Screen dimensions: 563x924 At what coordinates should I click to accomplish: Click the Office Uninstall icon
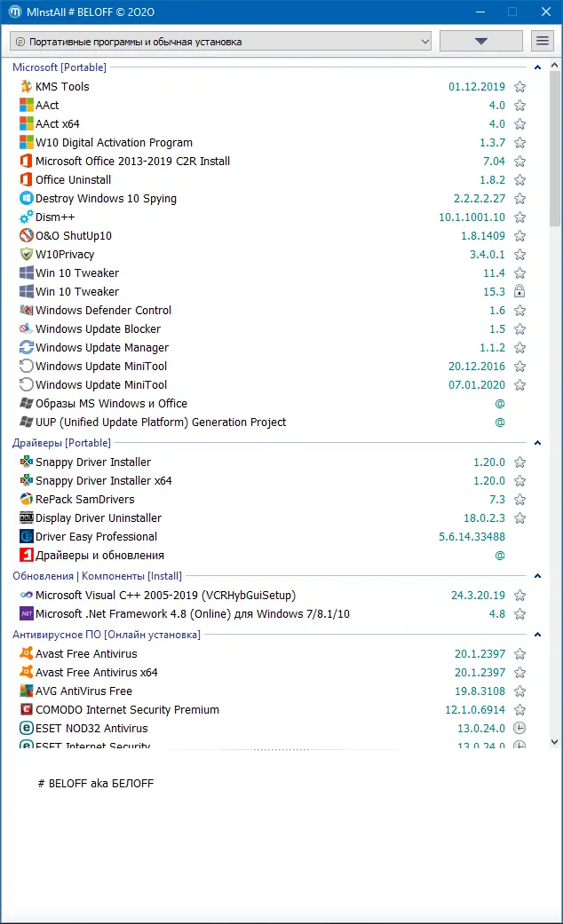click(27, 179)
